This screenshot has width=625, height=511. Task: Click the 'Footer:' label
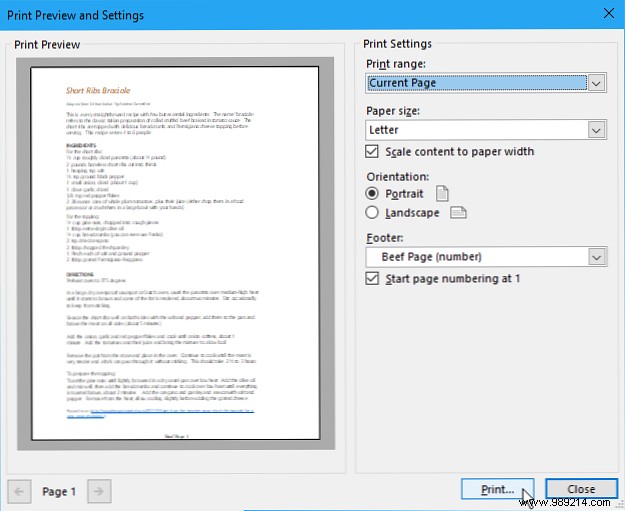385,238
